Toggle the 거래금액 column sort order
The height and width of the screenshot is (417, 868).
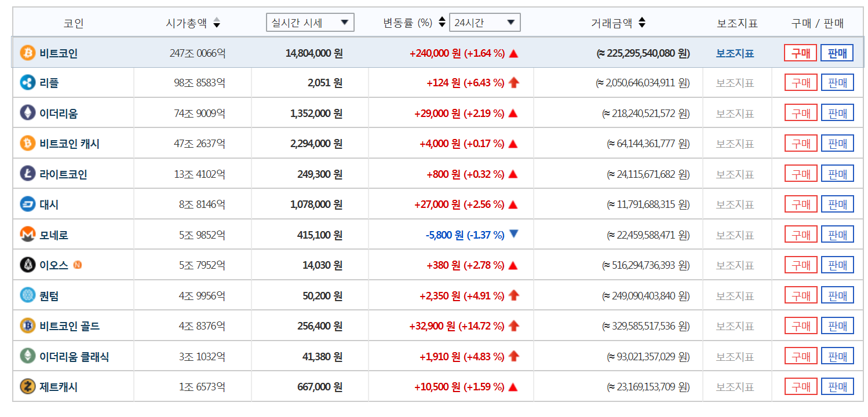pos(642,22)
